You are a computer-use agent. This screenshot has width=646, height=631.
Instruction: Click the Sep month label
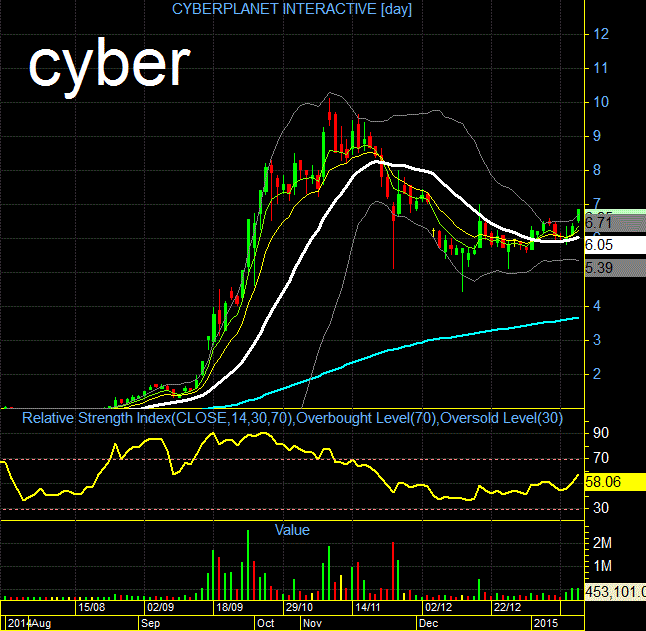pyautogui.click(x=150, y=623)
